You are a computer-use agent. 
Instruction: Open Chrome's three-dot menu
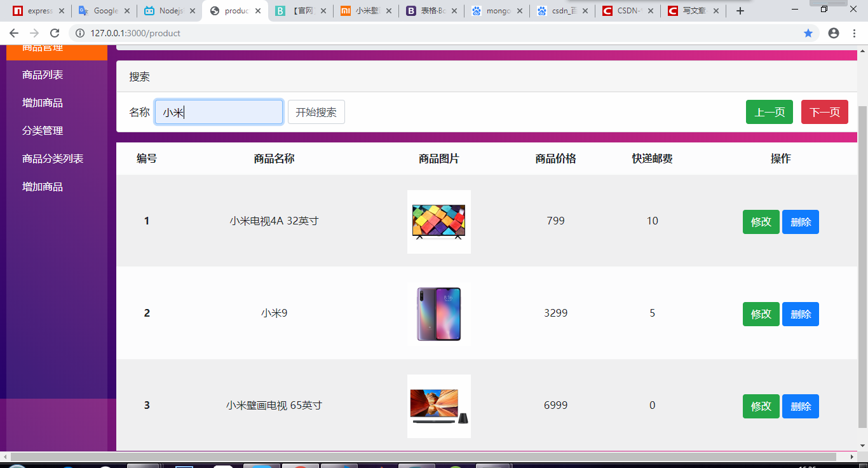pos(854,33)
